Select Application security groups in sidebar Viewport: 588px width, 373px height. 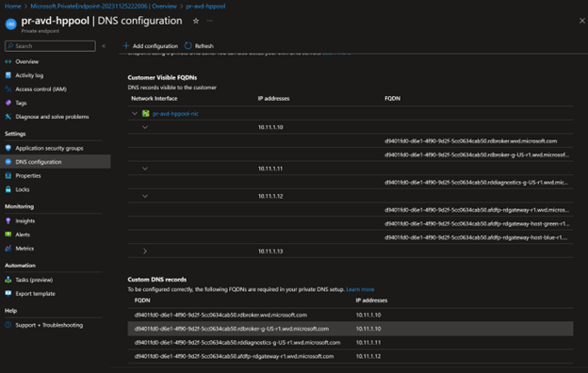pyautogui.click(x=49, y=148)
